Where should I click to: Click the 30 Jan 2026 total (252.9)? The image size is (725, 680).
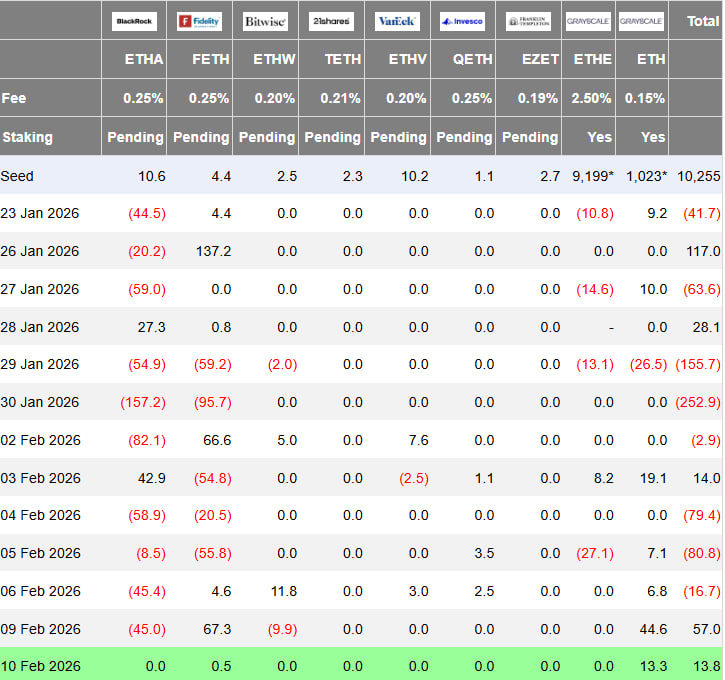(x=698, y=402)
